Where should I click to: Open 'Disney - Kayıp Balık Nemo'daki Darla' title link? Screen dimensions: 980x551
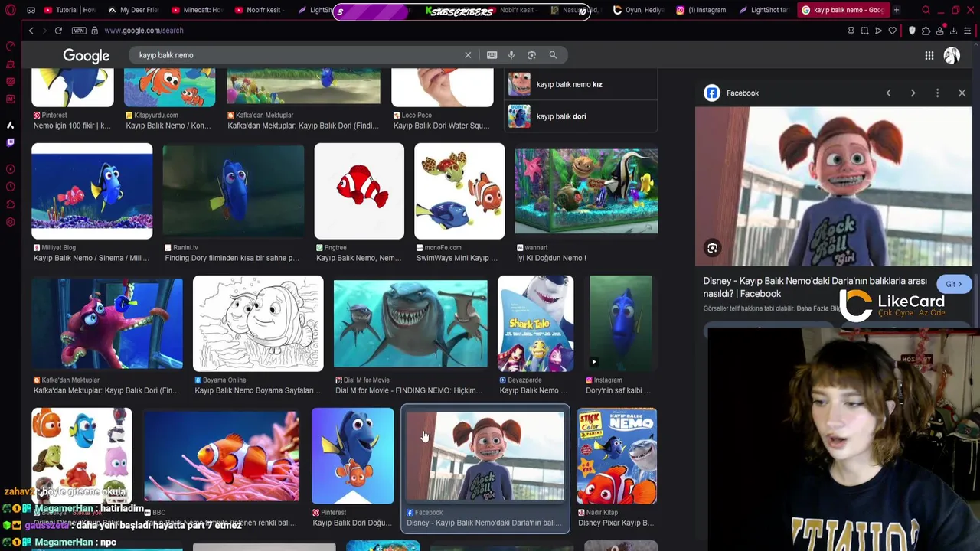(x=815, y=287)
